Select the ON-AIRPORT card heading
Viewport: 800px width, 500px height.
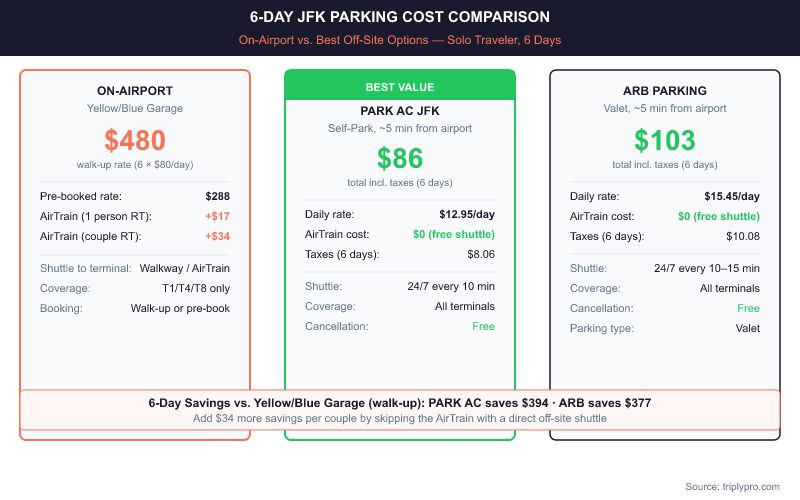135,90
